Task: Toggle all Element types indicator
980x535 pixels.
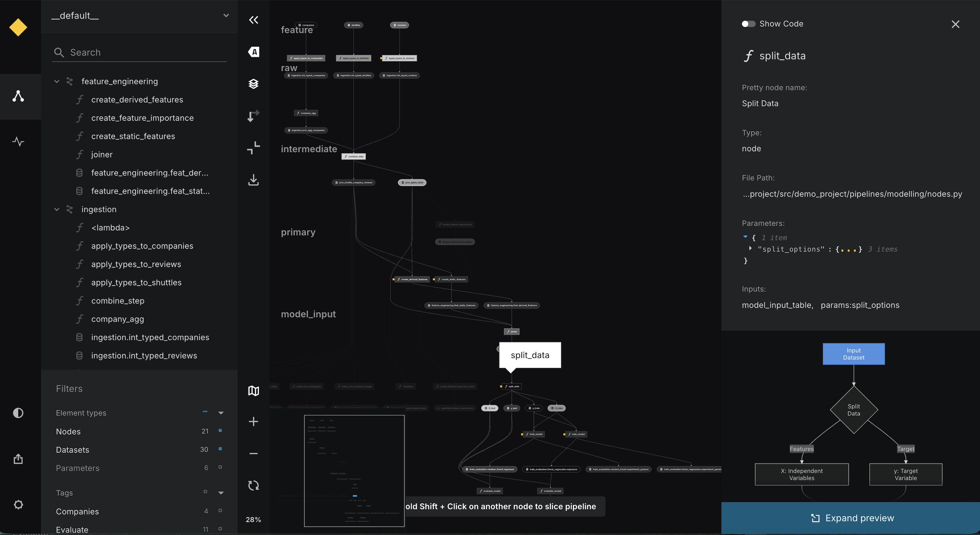Action: (x=205, y=412)
